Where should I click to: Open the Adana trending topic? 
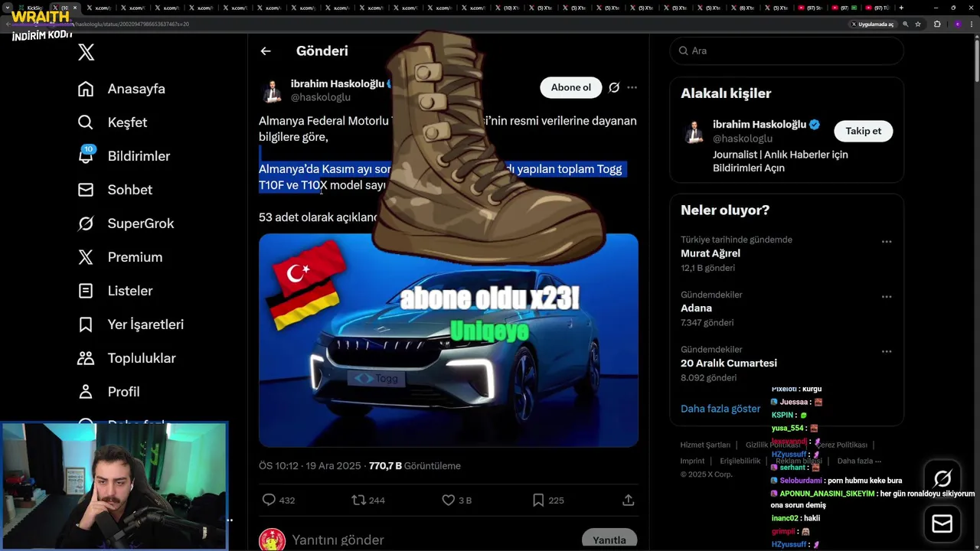pyautogui.click(x=786, y=308)
